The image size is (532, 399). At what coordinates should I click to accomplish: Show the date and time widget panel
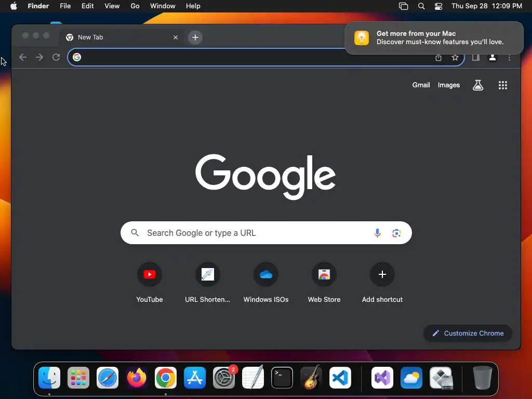click(486, 6)
